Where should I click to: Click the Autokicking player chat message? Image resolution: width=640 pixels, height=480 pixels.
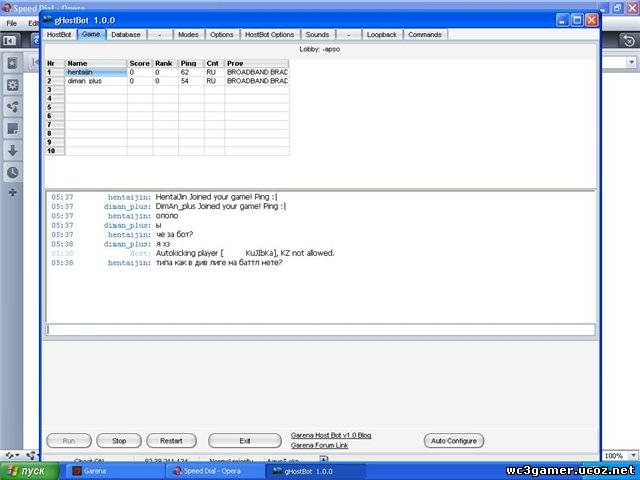tap(245, 253)
